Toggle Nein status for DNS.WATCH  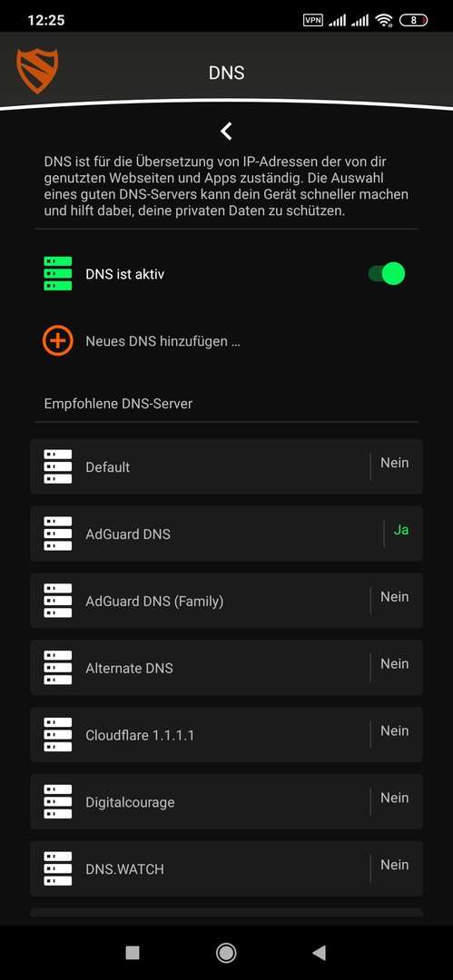click(395, 865)
